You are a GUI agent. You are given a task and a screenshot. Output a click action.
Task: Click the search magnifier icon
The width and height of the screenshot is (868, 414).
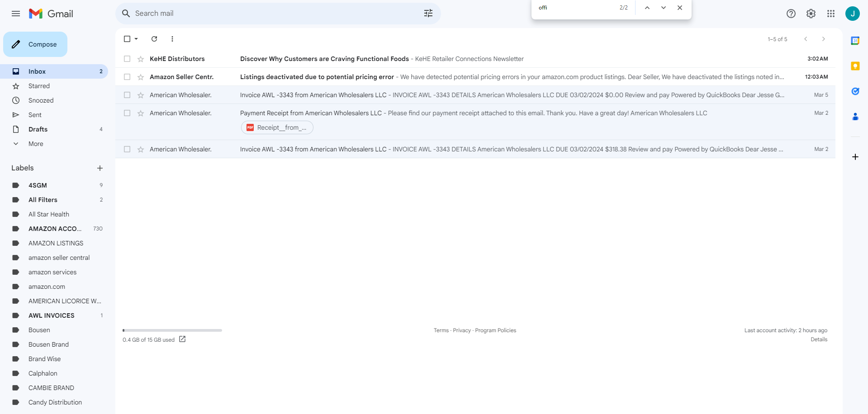tap(126, 14)
